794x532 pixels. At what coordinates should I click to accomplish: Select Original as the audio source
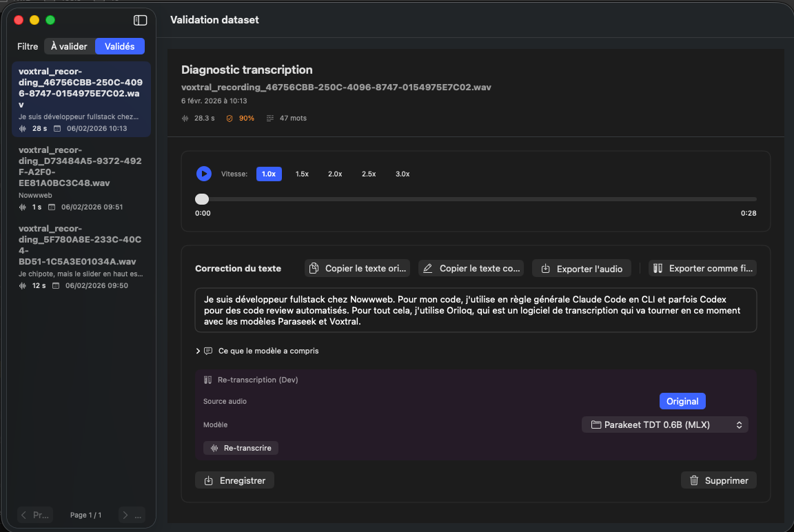tap(682, 401)
